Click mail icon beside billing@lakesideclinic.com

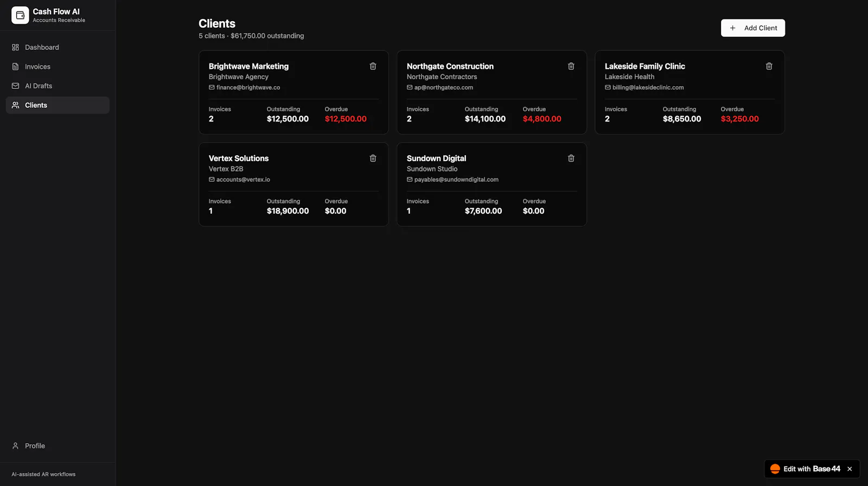tap(608, 87)
